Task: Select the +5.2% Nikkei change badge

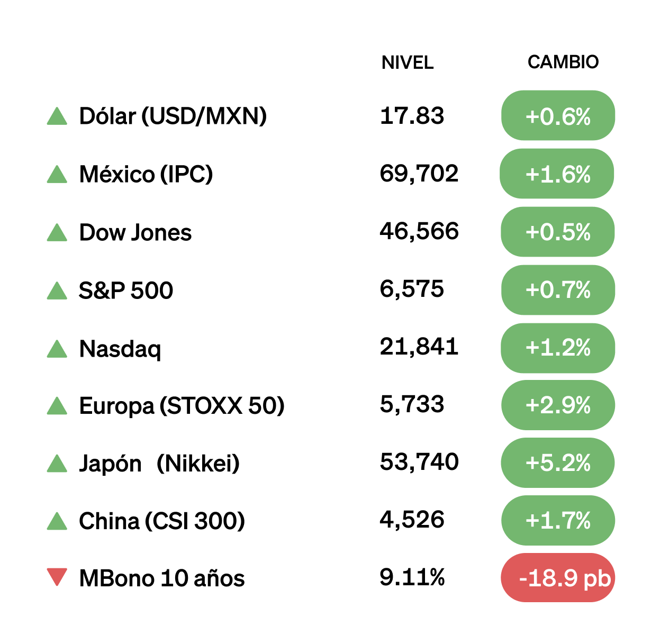Action: pos(558,463)
